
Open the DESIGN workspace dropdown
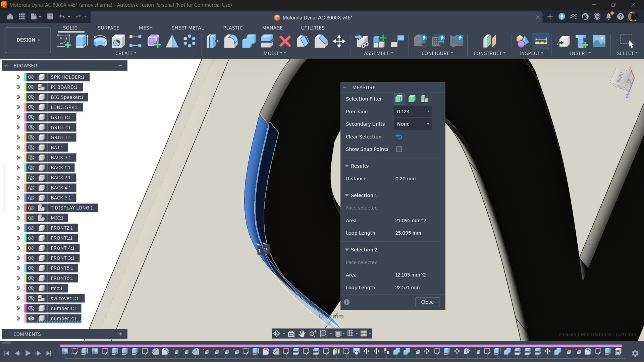coord(28,40)
